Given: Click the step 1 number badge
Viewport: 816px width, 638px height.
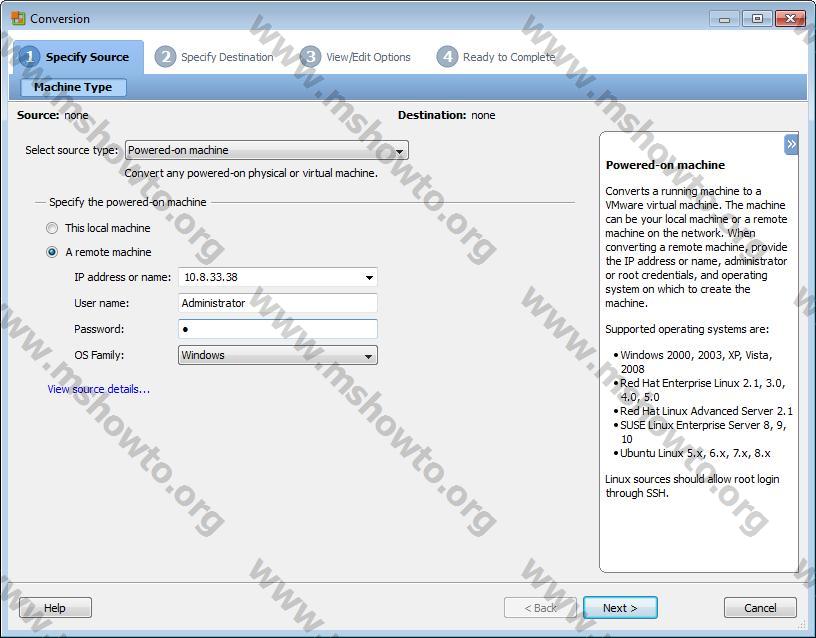Looking at the screenshot, I should point(29,56).
